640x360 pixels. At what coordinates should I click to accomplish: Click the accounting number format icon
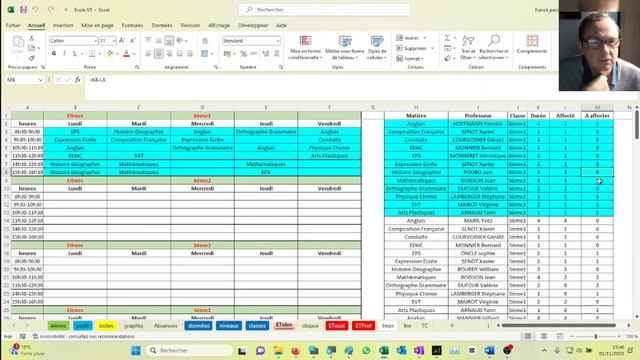pos(227,53)
